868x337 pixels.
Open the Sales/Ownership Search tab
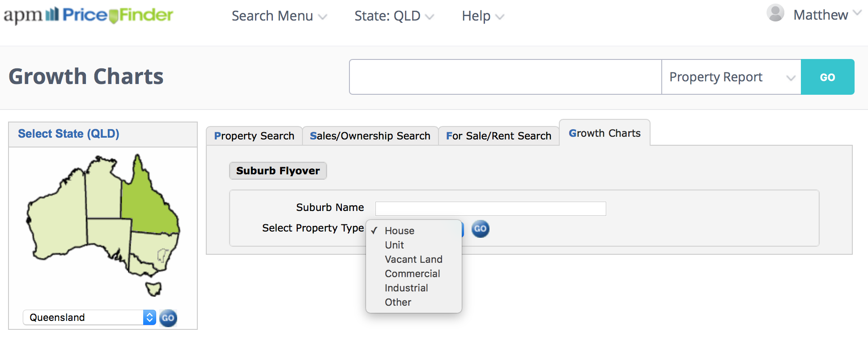coord(370,136)
